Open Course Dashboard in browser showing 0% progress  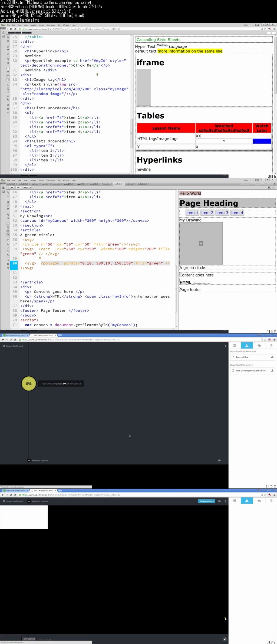13,346
